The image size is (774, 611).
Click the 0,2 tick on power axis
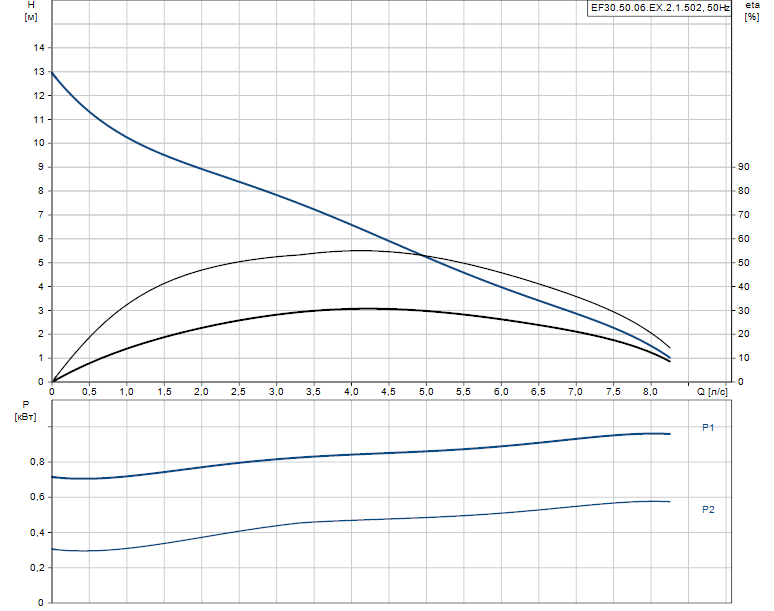[36, 568]
